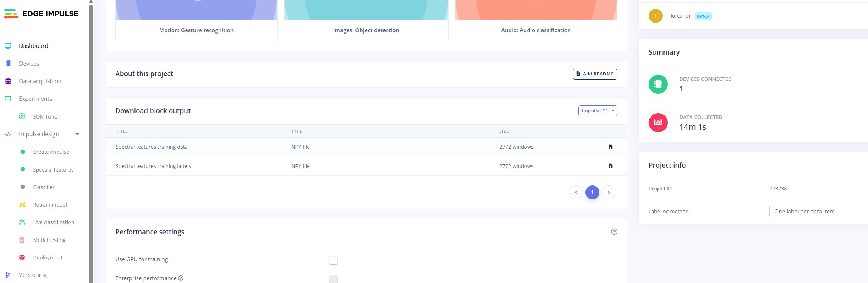Open Live classification page
This screenshot has width=868, height=283.
(54, 222)
